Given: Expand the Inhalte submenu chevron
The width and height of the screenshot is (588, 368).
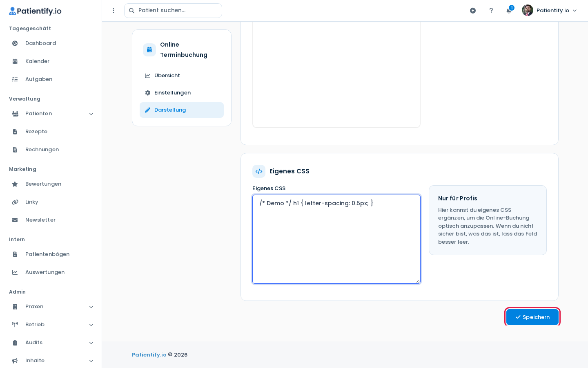Looking at the screenshot, I should (91, 361).
